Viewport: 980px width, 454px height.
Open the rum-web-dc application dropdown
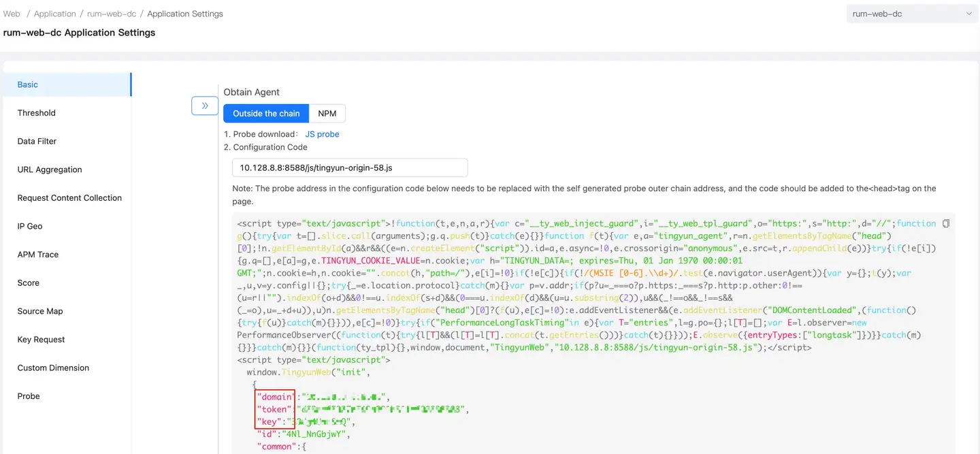coord(911,14)
